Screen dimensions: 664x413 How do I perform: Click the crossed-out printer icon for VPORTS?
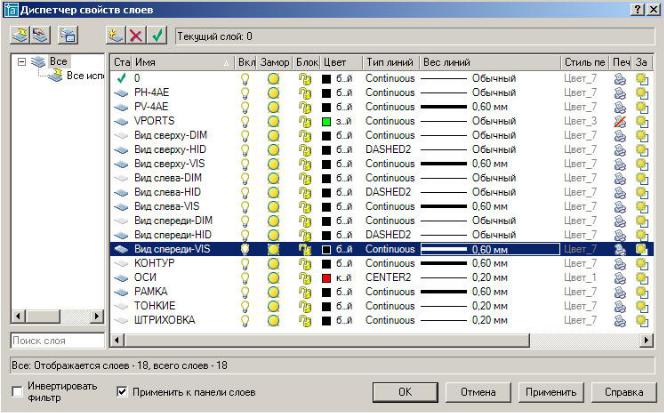coord(620,121)
